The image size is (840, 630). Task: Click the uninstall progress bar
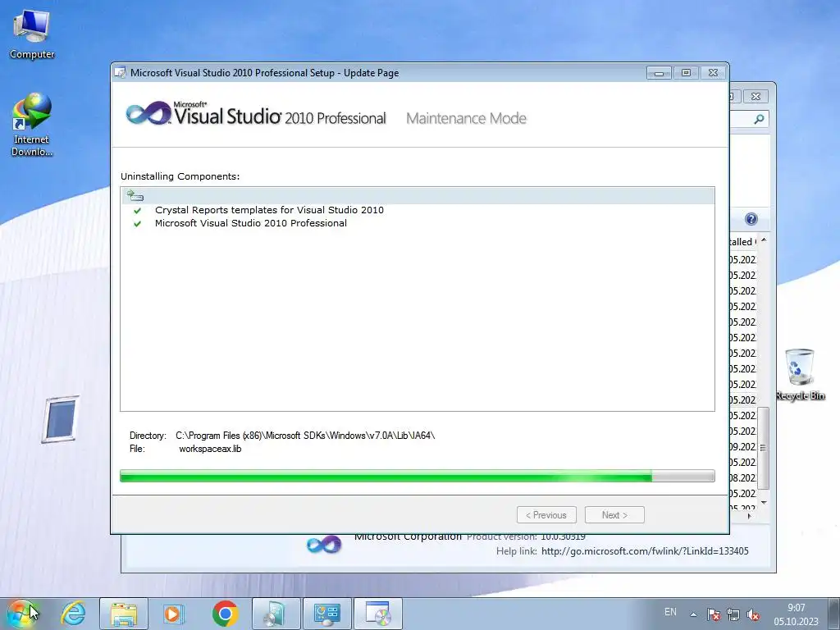click(418, 476)
